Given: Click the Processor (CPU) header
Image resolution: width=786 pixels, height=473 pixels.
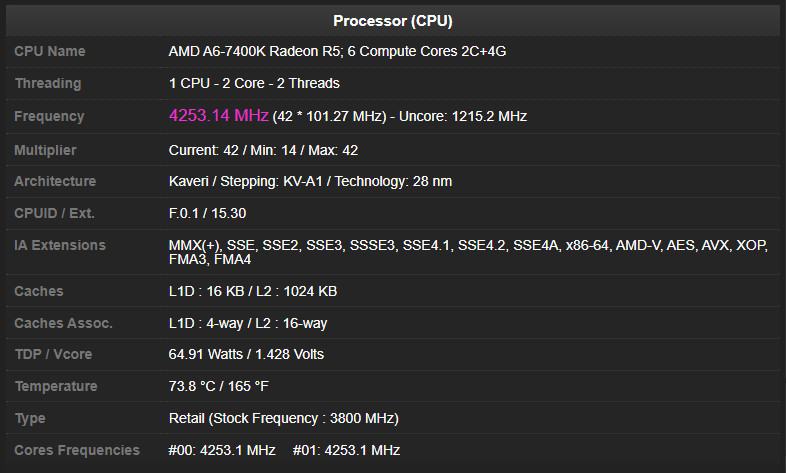Looking at the screenshot, I should coord(392,20).
